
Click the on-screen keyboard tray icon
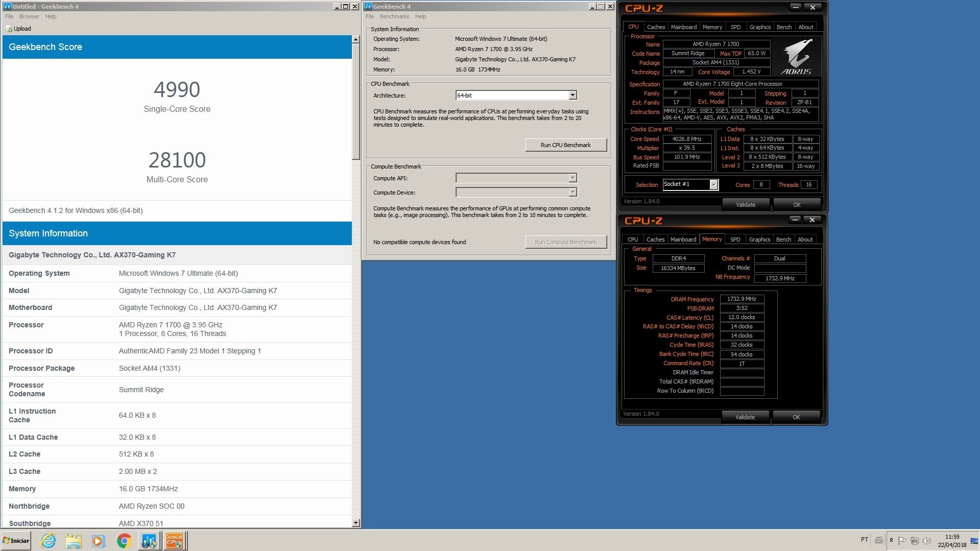879,540
